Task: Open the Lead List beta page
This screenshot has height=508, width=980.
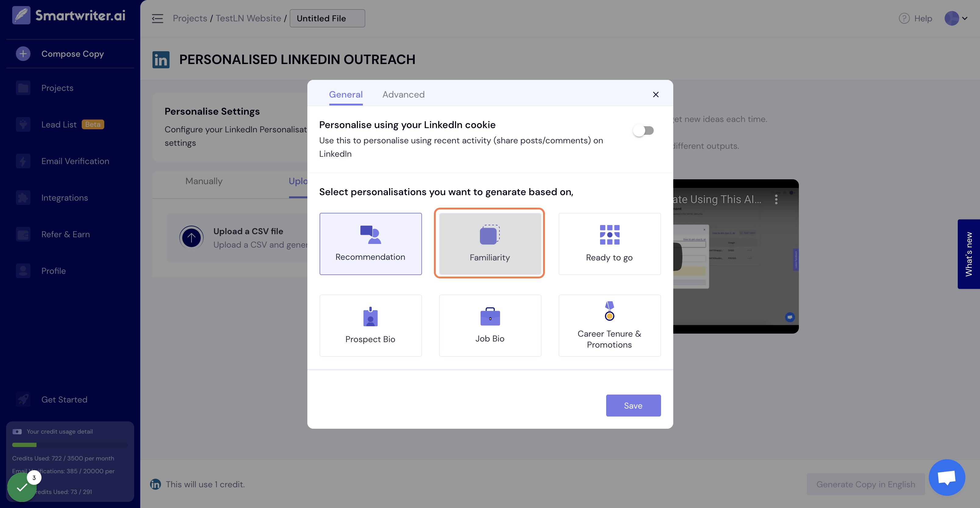Action: click(x=72, y=124)
